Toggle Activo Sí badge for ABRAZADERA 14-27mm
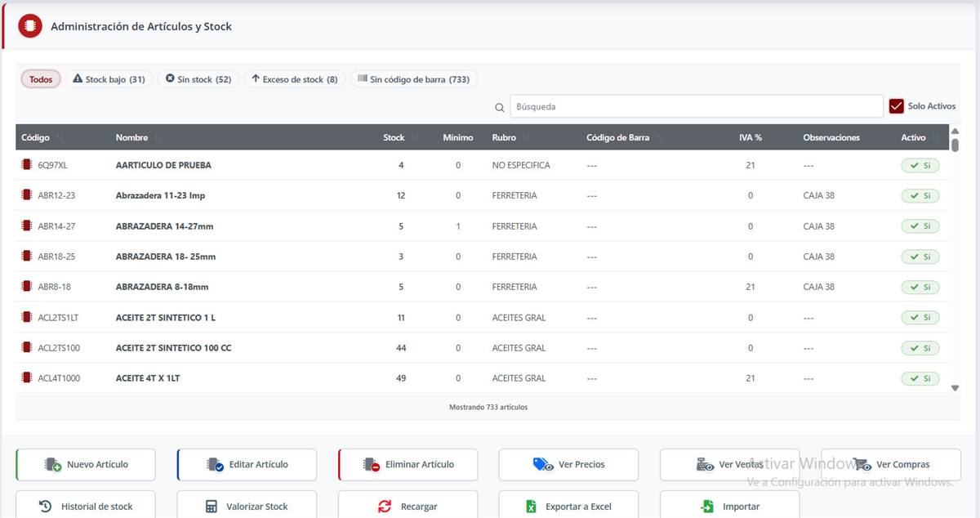 920,226
